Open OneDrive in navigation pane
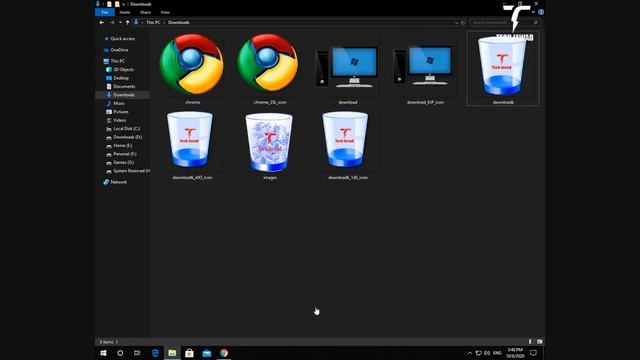 119,50
